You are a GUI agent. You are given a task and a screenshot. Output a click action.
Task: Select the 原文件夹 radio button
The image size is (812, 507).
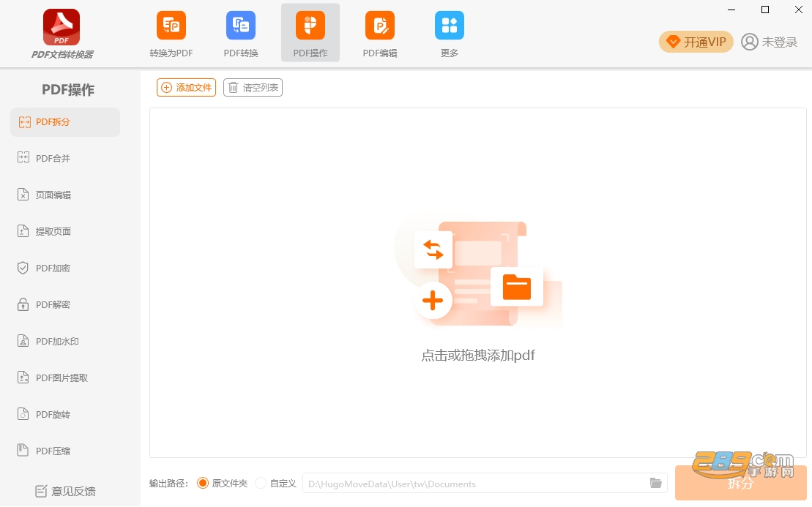pyautogui.click(x=203, y=483)
